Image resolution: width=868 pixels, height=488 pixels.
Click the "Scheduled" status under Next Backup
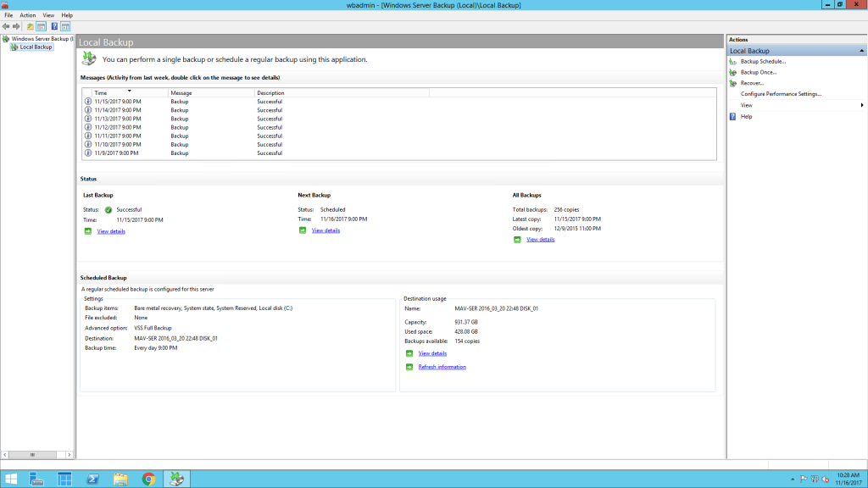pos(332,210)
